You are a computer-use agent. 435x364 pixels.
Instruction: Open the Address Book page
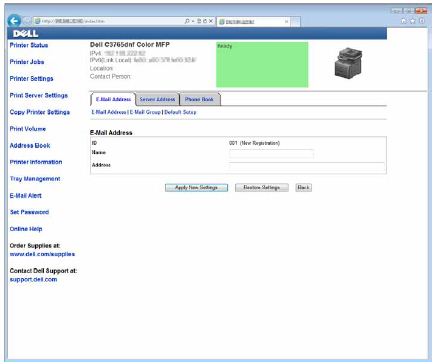click(x=30, y=146)
